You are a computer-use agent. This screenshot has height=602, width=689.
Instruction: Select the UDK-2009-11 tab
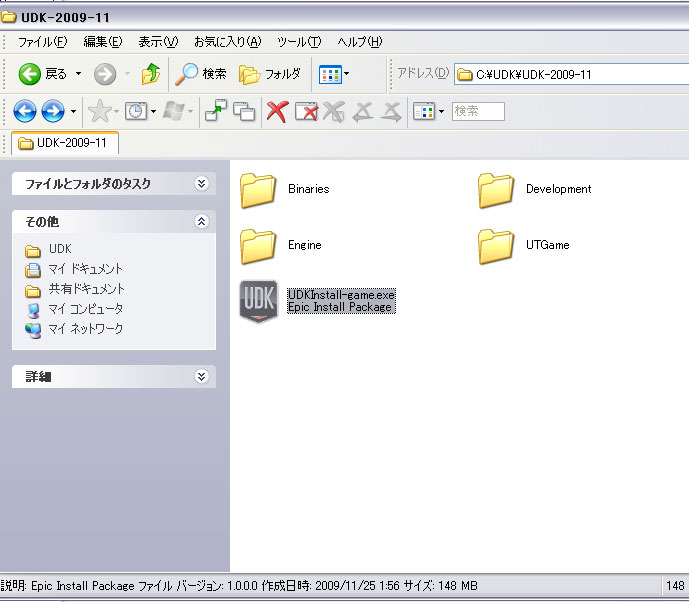tap(65, 143)
